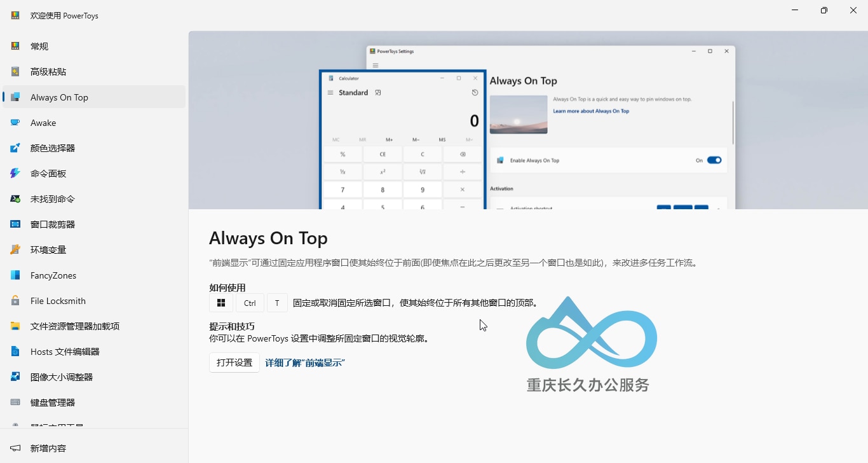This screenshot has width=868, height=463.
Task: Click the 提示和技巧 heading text
Action: (x=232, y=326)
